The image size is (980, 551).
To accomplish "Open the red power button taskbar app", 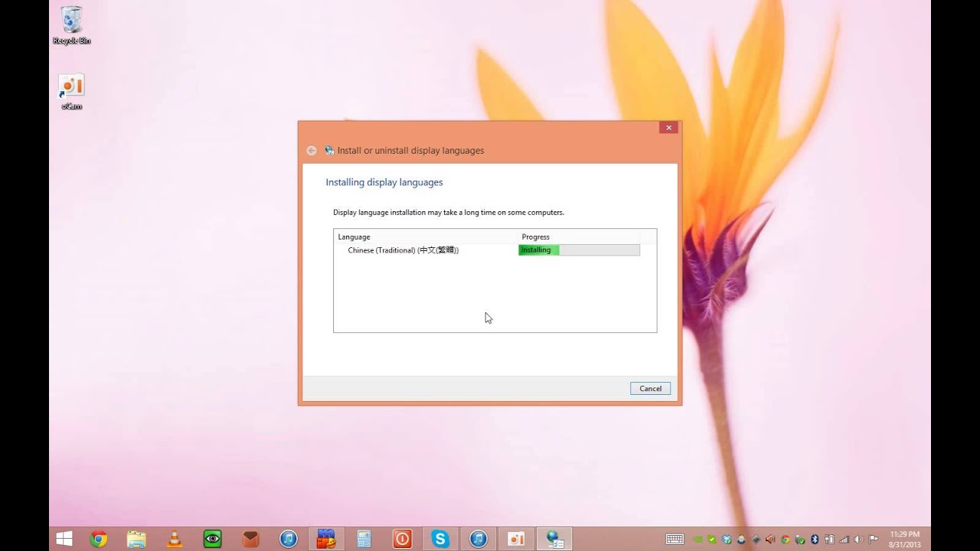I will [x=402, y=539].
